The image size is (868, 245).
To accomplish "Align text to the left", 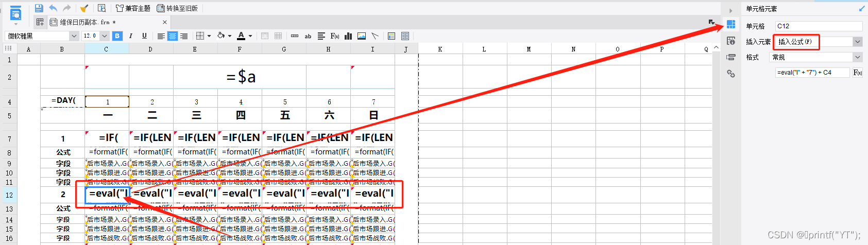I will (161, 36).
